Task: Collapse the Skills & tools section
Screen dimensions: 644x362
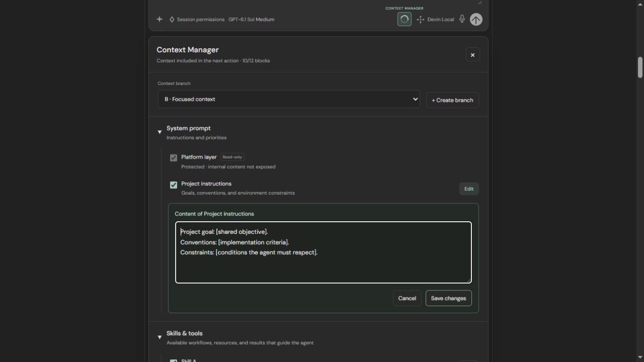Action: [x=159, y=337]
